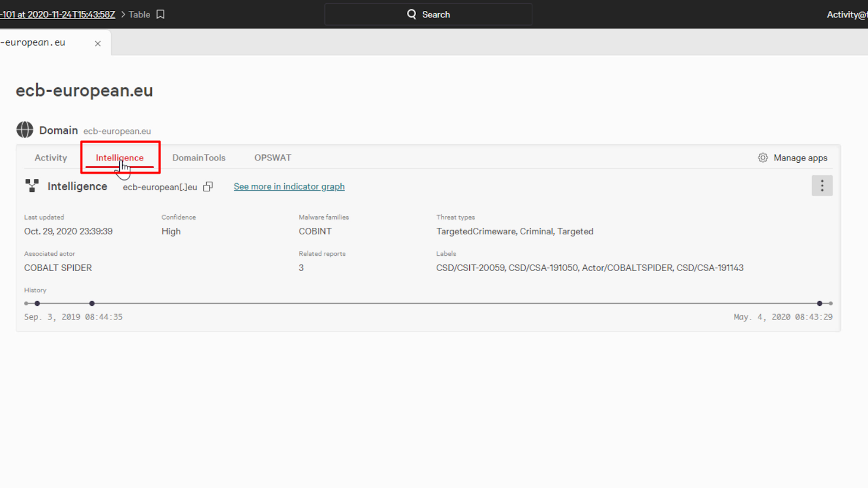Click the bookmark icon next to Table

pos(161,15)
